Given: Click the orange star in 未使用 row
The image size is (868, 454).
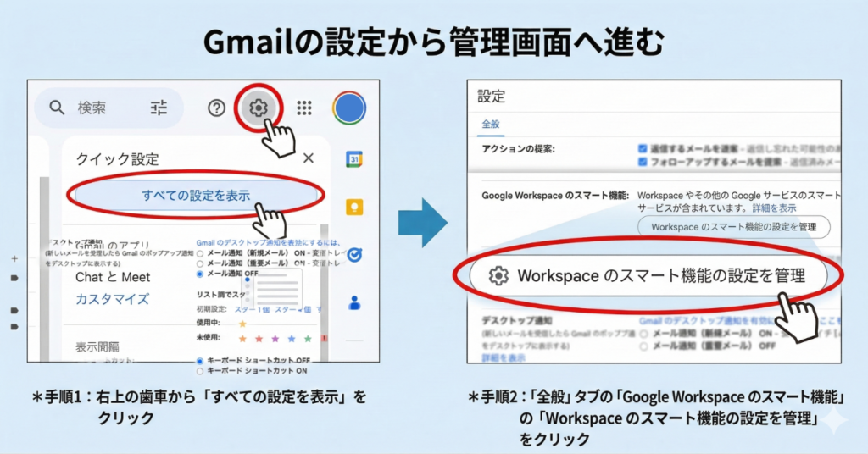Looking at the screenshot, I should [242, 339].
